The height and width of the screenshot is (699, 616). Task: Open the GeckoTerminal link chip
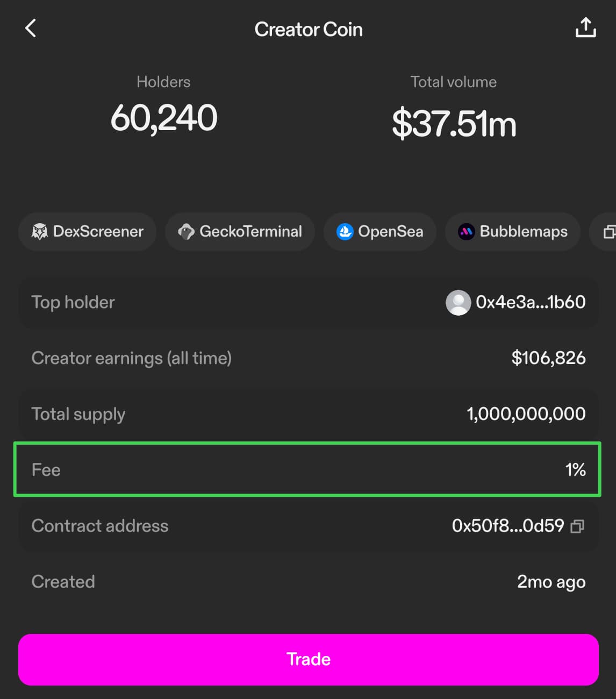coord(240,232)
